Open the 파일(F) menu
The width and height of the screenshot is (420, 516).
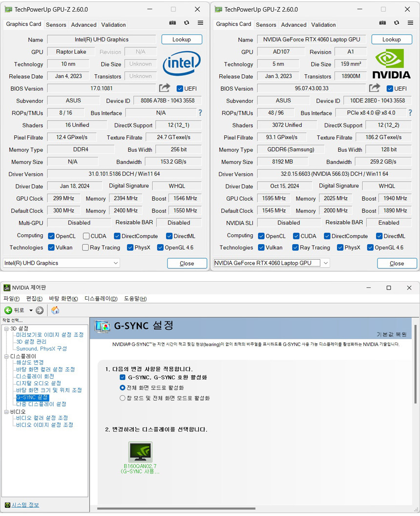[x=12, y=298]
